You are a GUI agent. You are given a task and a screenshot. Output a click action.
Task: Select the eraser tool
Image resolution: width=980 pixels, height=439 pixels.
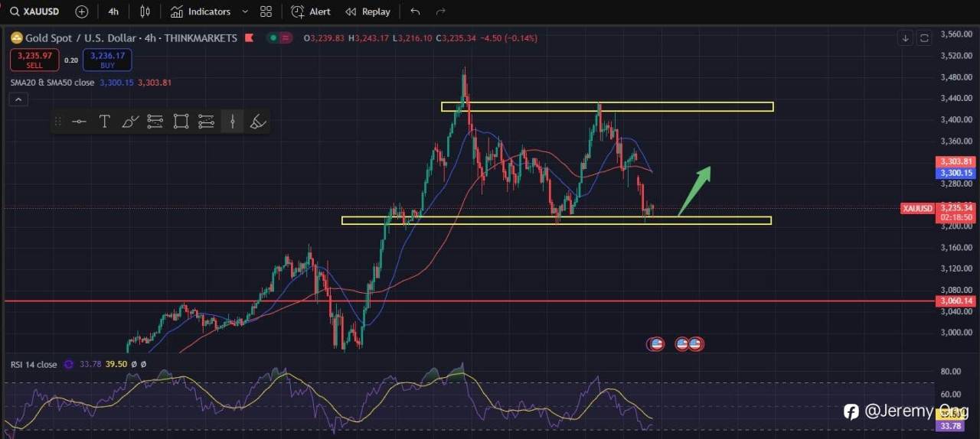coord(258,122)
